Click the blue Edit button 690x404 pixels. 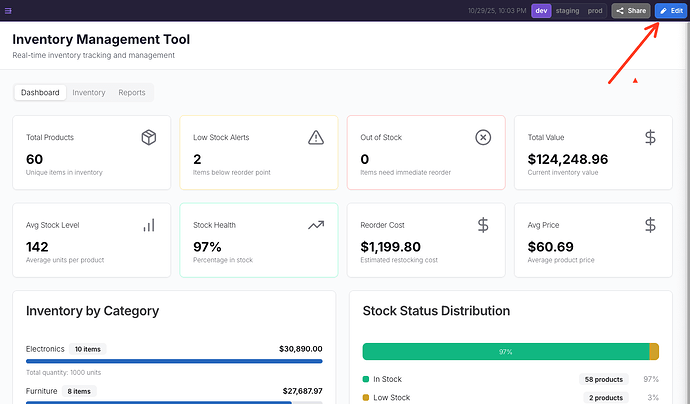671,11
